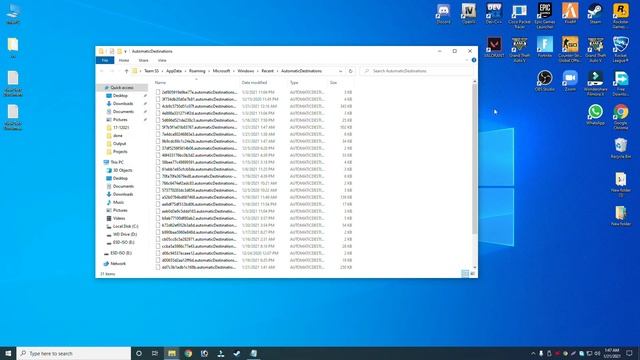
Task: Open 3D Objects under This PC
Action: tap(122, 170)
